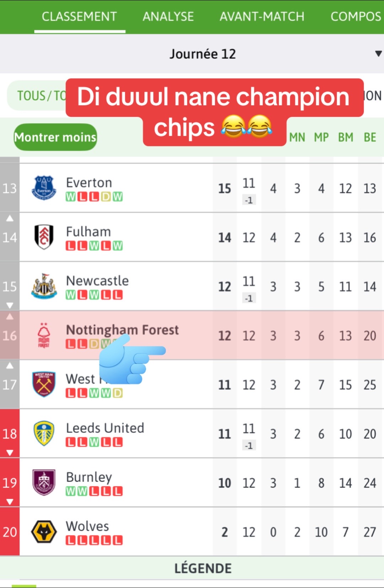
Task: Expand the LÉGENDE section
Action: (x=203, y=568)
